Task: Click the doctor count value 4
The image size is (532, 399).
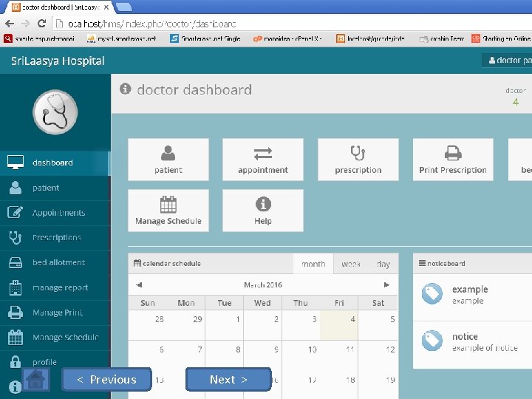Action: 516,102
